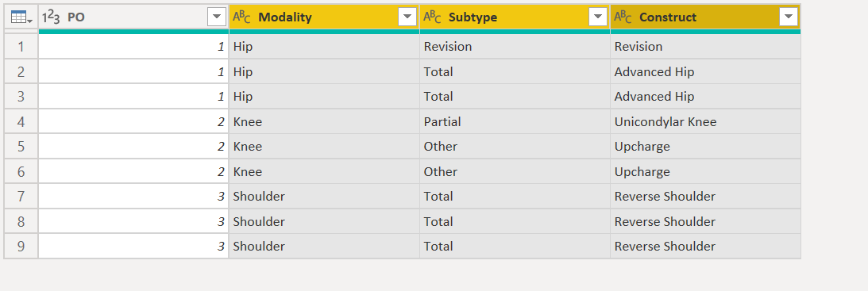Click the 'Other' cell in row 6
This screenshot has width=868, height=291.
pos(515,171)
